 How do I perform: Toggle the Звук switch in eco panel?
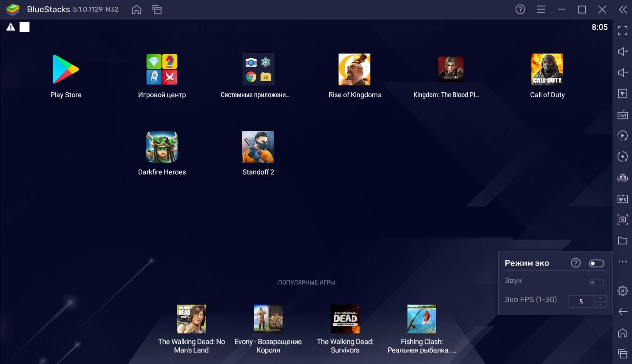pos(596,282)
